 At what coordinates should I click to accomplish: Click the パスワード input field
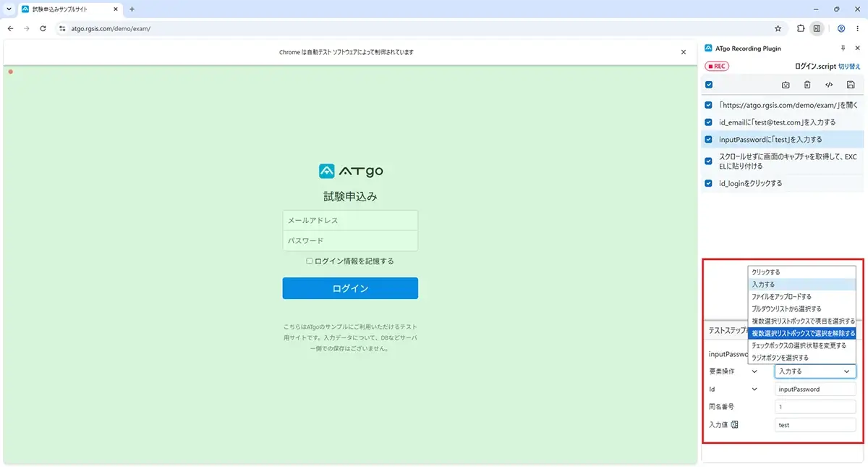(x=350, y=241)
